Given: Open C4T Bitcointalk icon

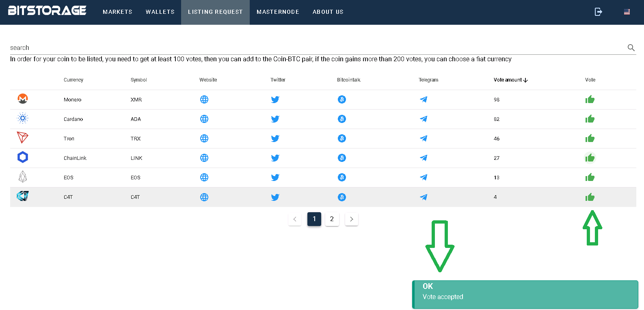Looking at the screenshot, I should (x=342, y=197).
